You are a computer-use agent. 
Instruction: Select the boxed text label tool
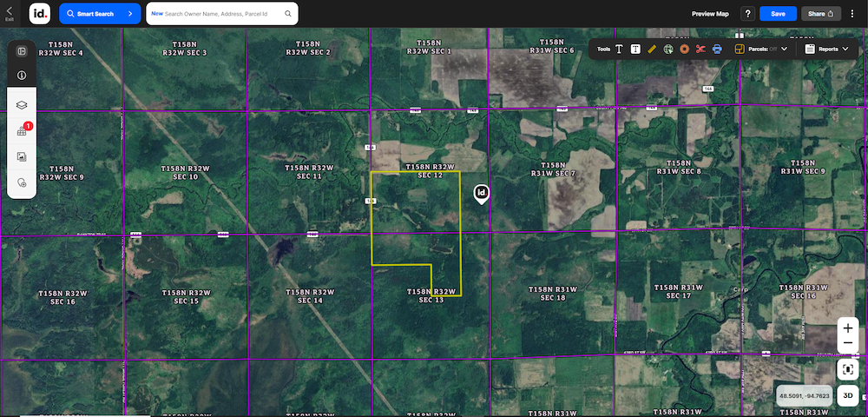(635, 50)
